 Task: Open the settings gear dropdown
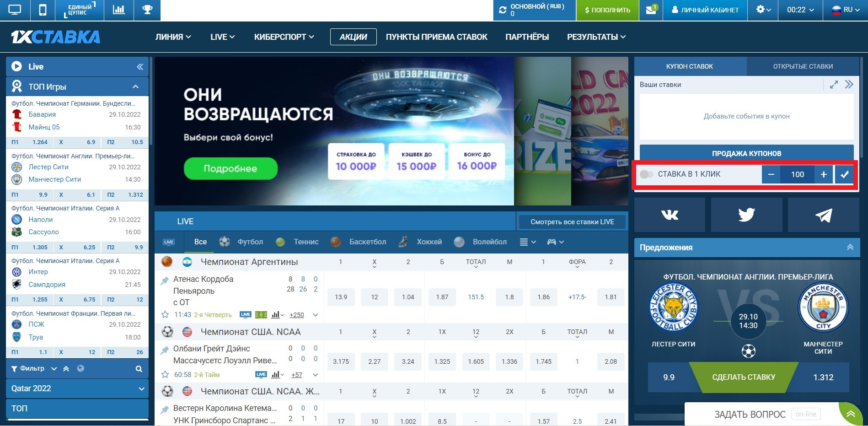coord(763,10)
